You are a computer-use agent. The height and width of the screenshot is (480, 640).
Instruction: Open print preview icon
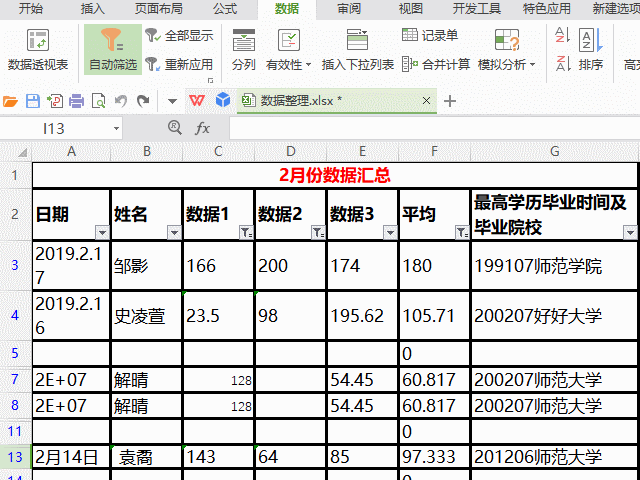click(98, 101)
